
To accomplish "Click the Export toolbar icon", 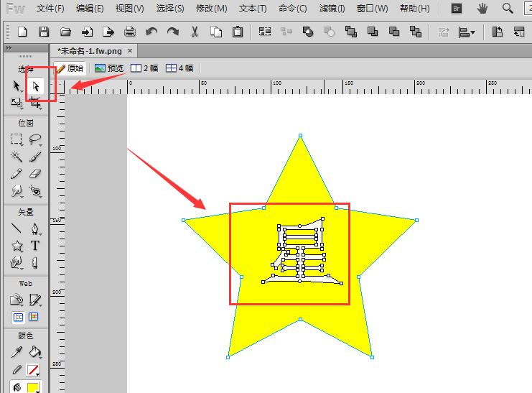I will 108,32.
